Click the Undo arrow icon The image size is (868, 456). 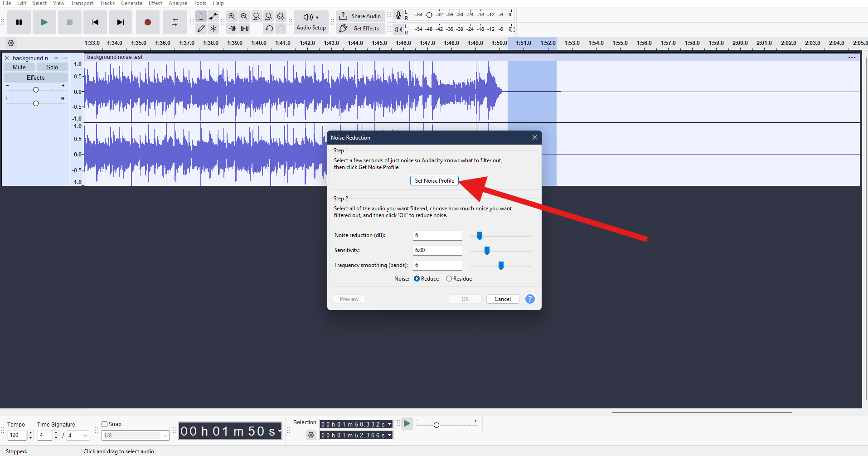(269, 28)
